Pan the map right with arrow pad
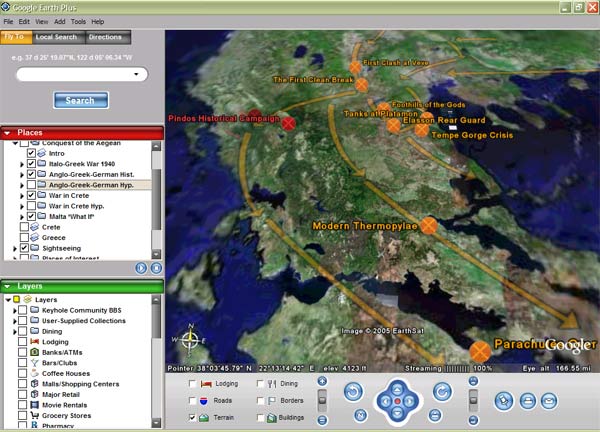 [x=409, y=401]
